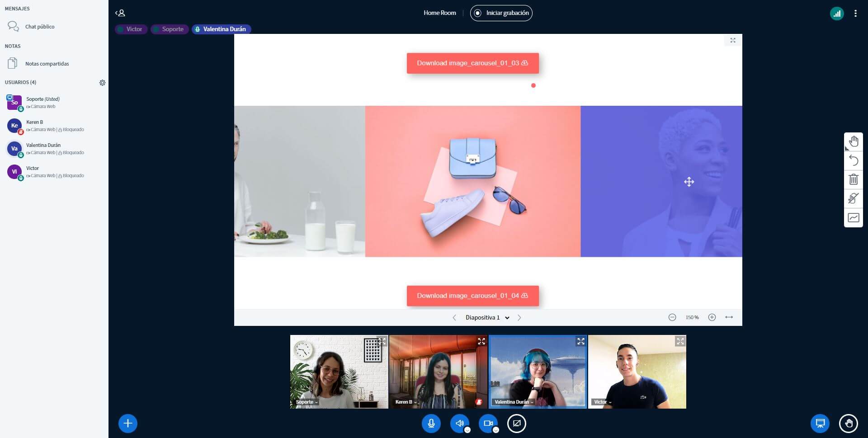This screenshot has width=868, height=438.
Task: Click the blue plus actions button
Action: click(x=128, y=424)
